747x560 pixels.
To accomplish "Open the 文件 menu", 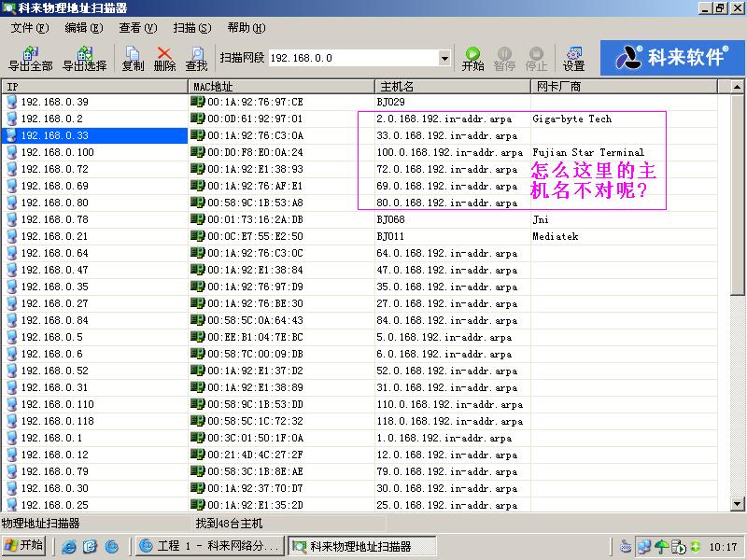I will pyautogui.click(x=29, y=28).
